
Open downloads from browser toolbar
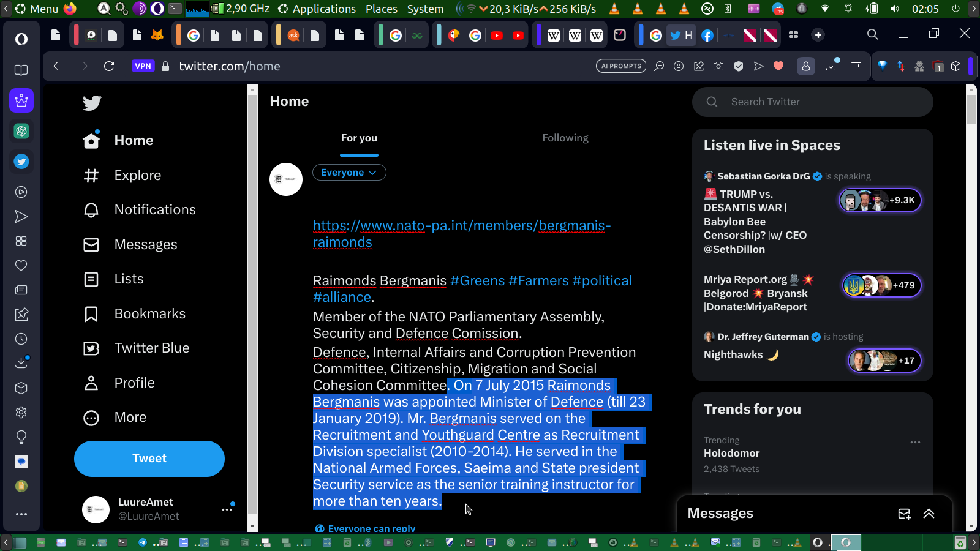point(831,66)
